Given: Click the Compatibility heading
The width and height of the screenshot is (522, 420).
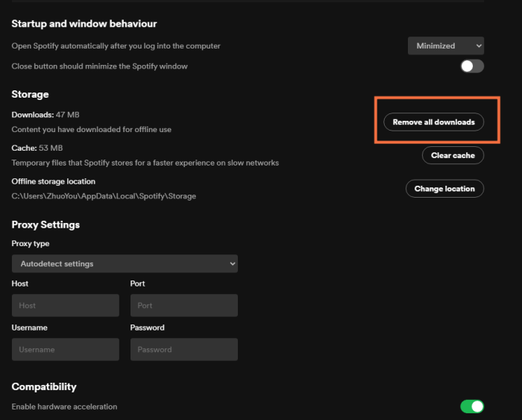Looking at the screenshot, I should point(44,386).
